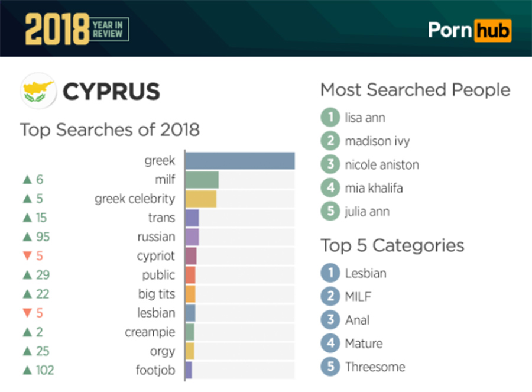Click the Threesome category label

tap(375, 367)
